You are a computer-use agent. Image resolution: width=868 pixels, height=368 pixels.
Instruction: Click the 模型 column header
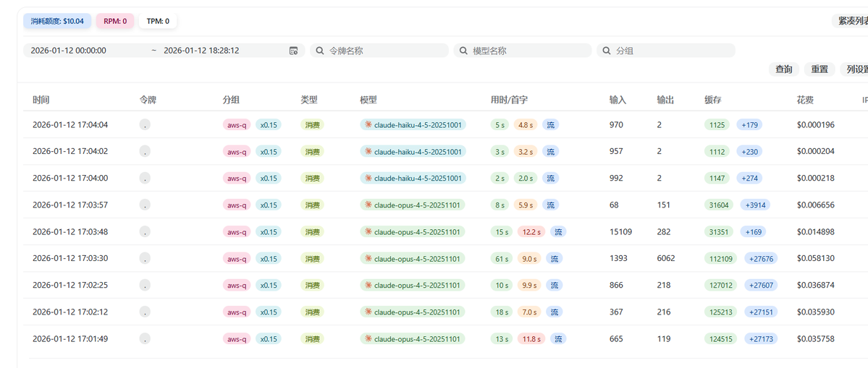click(x=368, y=100)
